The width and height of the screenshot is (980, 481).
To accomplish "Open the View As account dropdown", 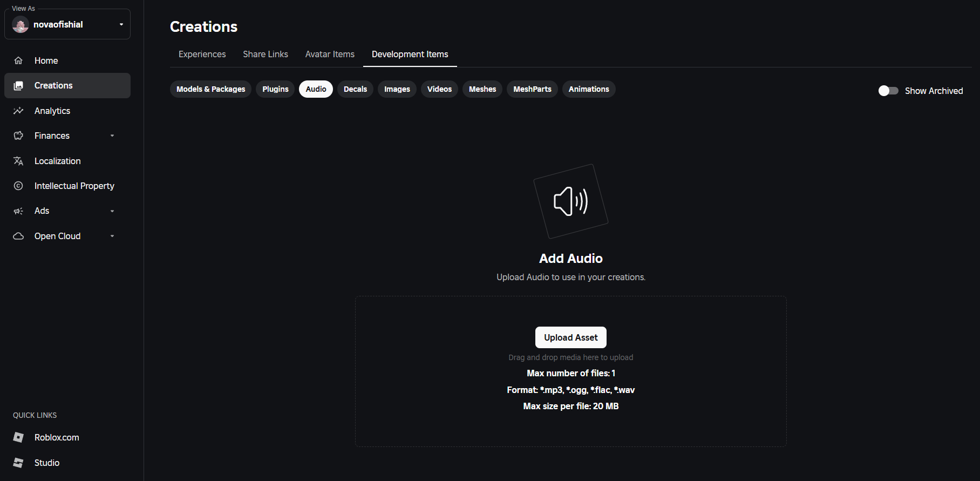I will click(67, 24).
